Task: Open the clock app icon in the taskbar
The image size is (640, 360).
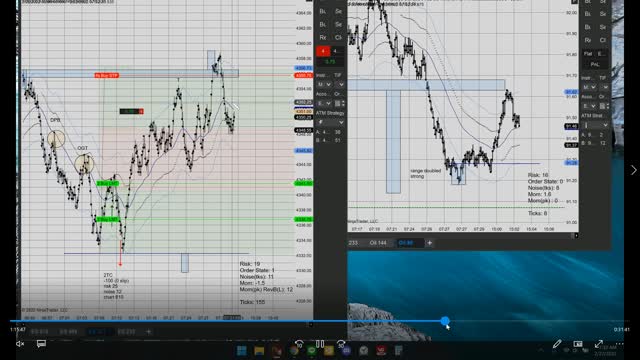Action: 363,351
